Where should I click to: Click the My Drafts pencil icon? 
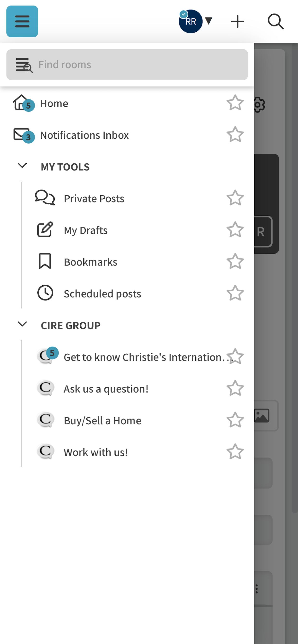pyautogui.click(x=45, y=229)
